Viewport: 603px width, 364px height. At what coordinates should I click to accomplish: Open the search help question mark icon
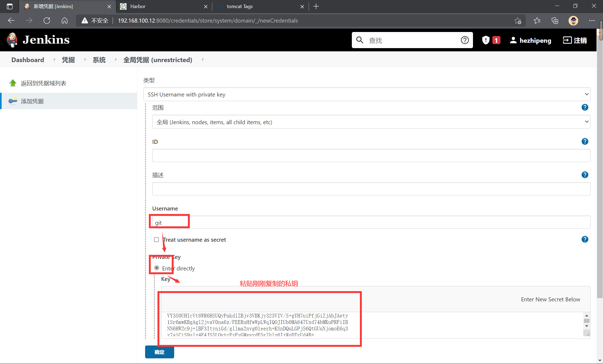click(465, 40)
